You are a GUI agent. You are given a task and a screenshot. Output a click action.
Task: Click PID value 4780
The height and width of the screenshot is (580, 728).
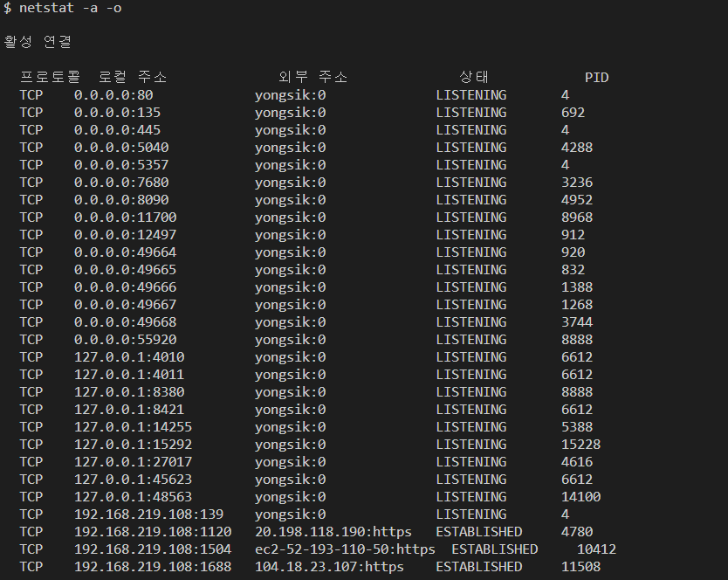pyautogui.click(x=577, y=532)
